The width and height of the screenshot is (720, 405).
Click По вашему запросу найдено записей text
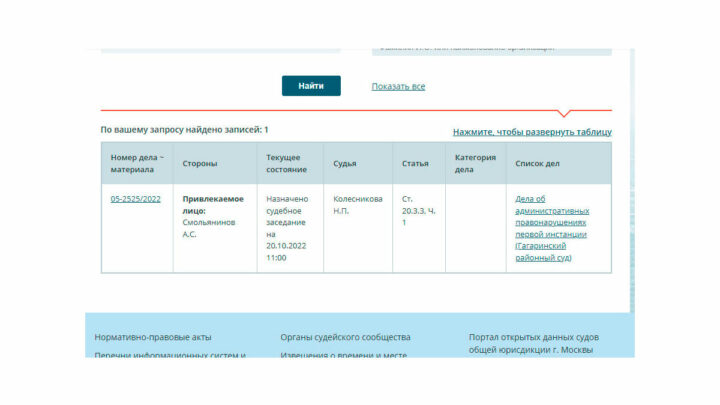184,130
